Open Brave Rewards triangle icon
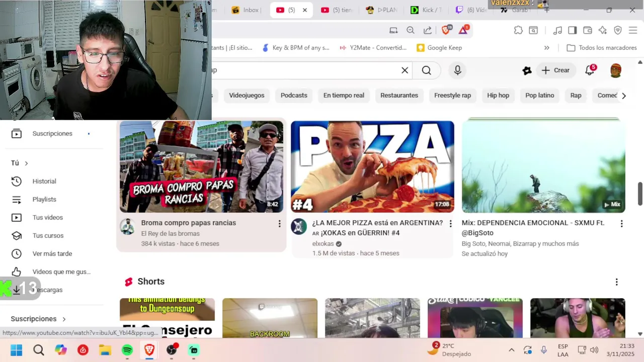The width and height of the screenshot is (644, 362). 463,30
